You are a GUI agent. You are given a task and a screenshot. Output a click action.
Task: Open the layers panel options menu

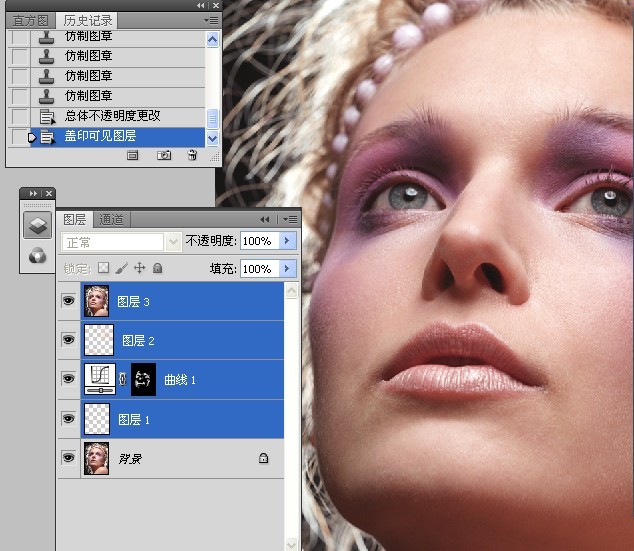click(290, 220)
